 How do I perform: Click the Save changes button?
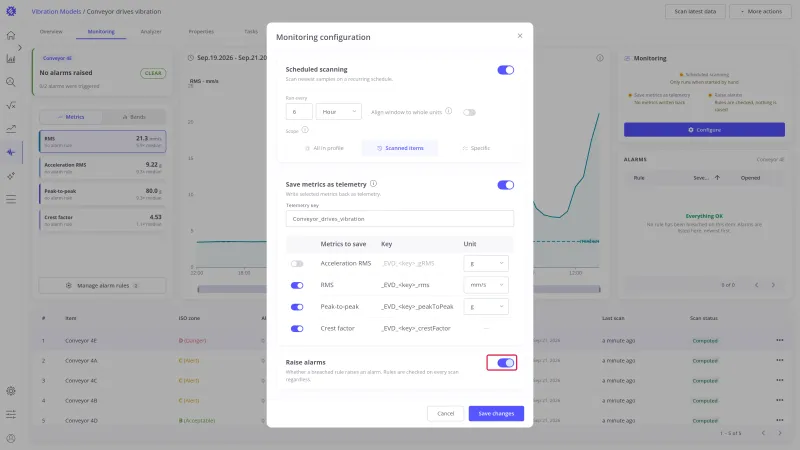coord(496,413)
